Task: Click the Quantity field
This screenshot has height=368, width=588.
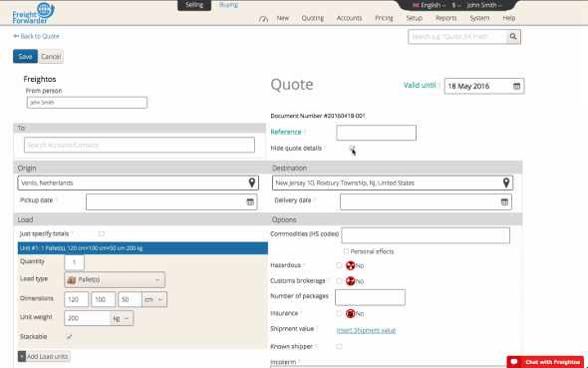Action: [75, 262]
